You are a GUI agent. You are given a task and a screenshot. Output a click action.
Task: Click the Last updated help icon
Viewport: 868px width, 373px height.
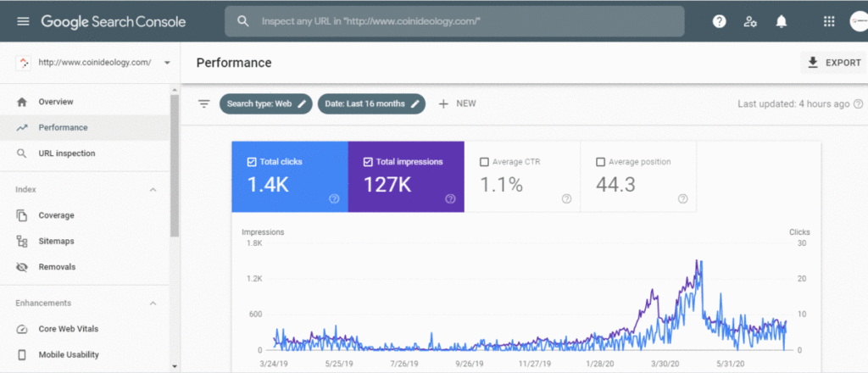pyautogui.click(x=858, y=103)
